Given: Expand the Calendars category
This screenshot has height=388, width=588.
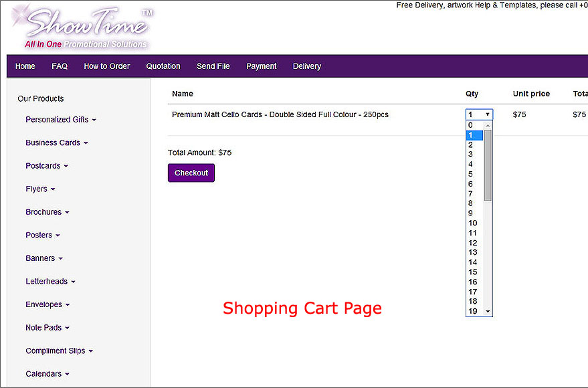Looking at the screenshot, I should pos(47,374).
